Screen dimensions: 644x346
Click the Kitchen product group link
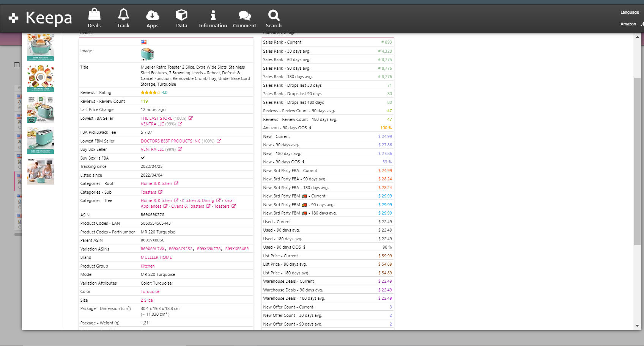pyautogui.click(x=148, y=266)
